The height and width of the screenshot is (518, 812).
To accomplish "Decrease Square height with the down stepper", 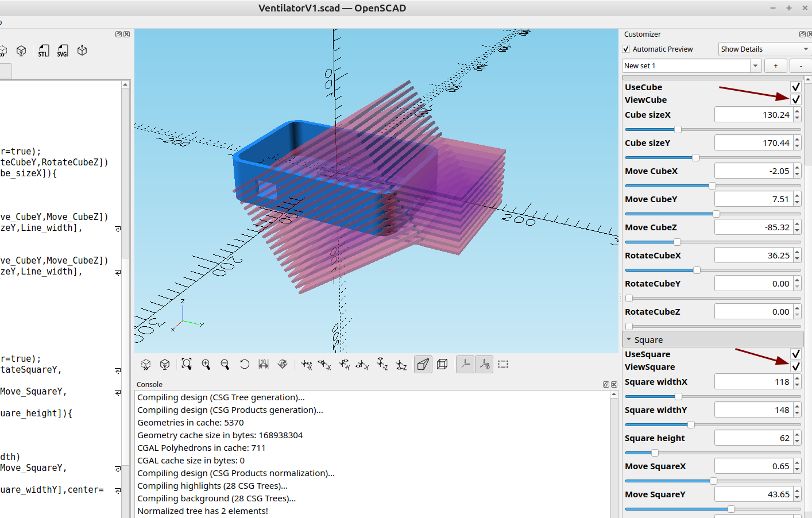I will (797, 442).
